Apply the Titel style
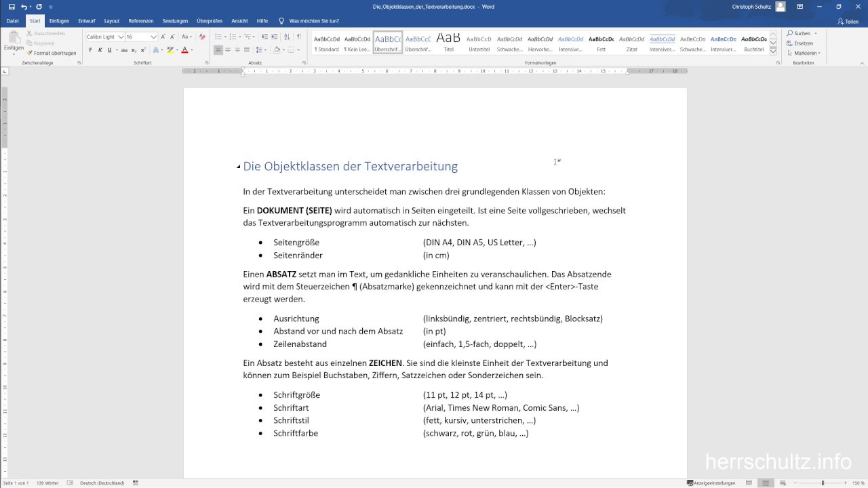The image size is (868, 488). coord(448,43)
